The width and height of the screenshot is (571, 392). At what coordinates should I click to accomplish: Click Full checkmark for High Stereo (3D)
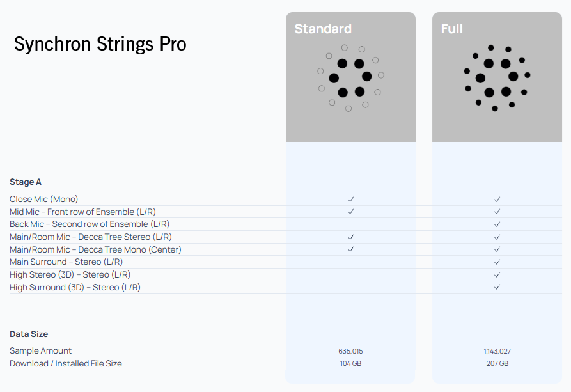tap(497, 275)
